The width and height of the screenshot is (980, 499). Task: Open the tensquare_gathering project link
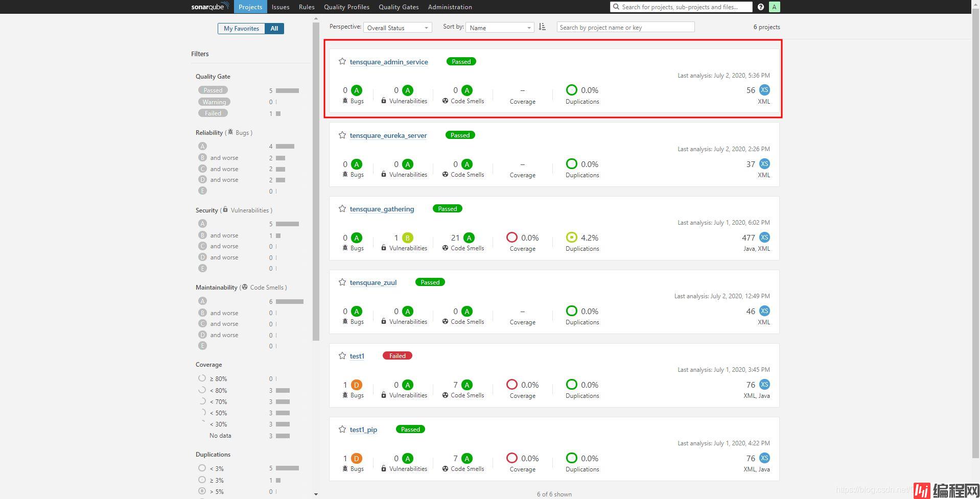tap(382, 209)
